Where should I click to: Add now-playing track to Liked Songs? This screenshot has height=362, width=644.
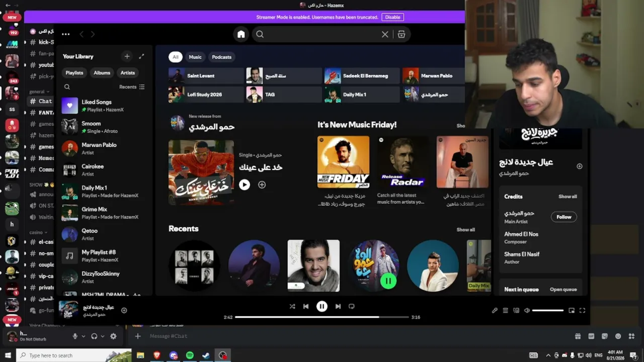(x=124, y=310)
